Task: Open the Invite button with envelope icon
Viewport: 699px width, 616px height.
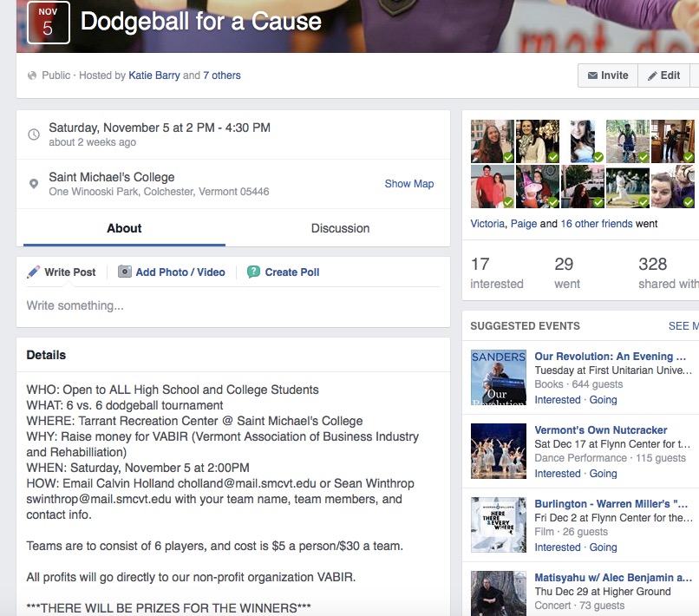Action: [608, 75]
